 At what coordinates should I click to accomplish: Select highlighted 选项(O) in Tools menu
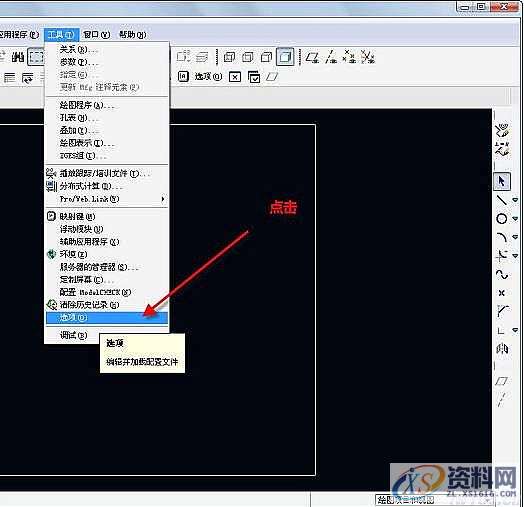tap(107, 318)
